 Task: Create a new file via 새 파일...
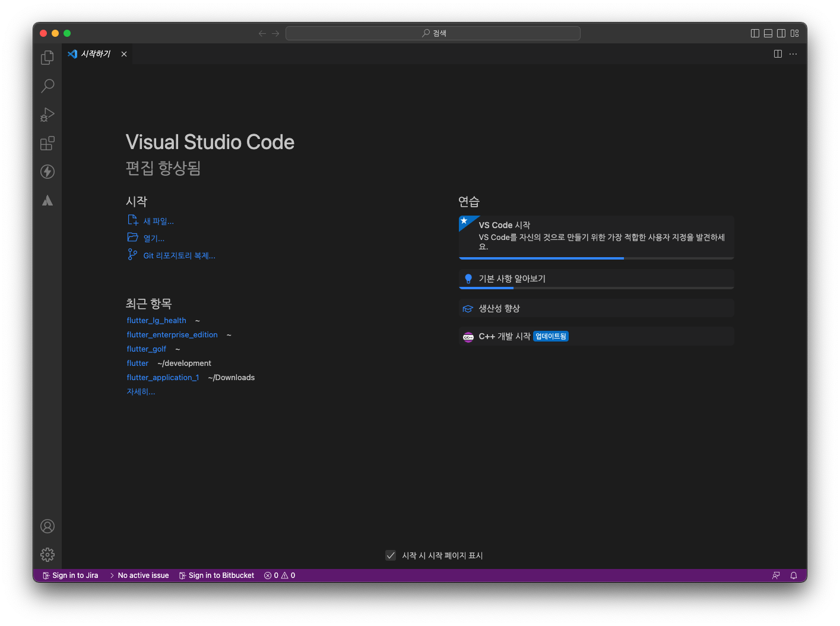[159, 221]
